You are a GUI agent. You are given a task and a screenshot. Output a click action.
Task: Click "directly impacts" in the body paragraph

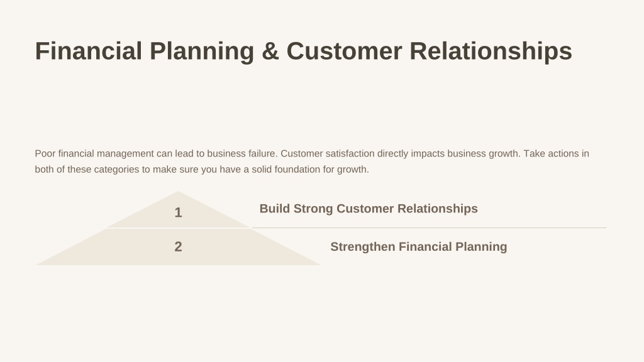pyautogui.click(x=411, y=153)
